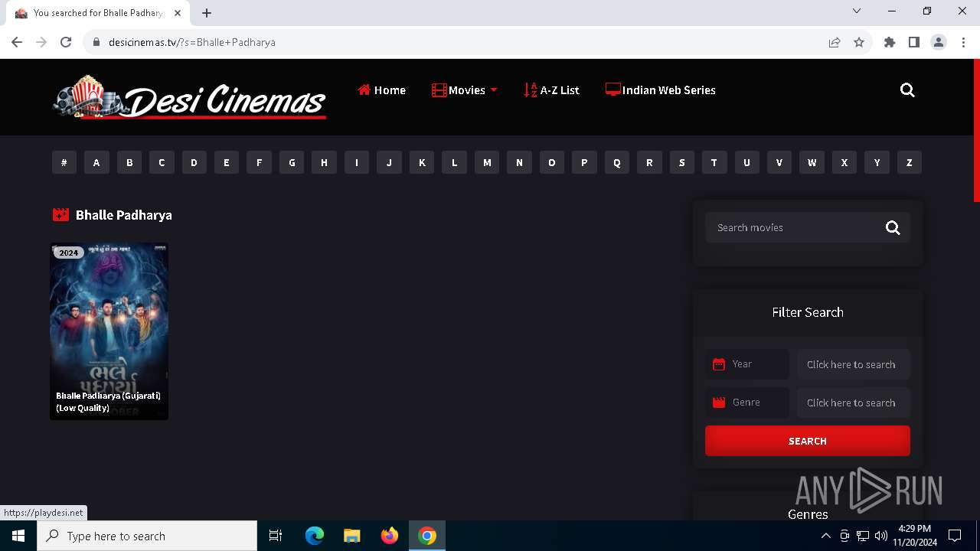The height and width of the screenshot is (551, 980).
Task: Click the Desi Cinemas logo
Action: point(189,97)
